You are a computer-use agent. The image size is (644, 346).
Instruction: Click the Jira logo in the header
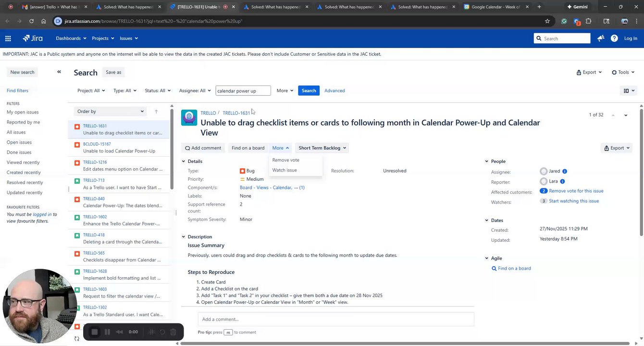pyautogui.click(x=33, y=38)
